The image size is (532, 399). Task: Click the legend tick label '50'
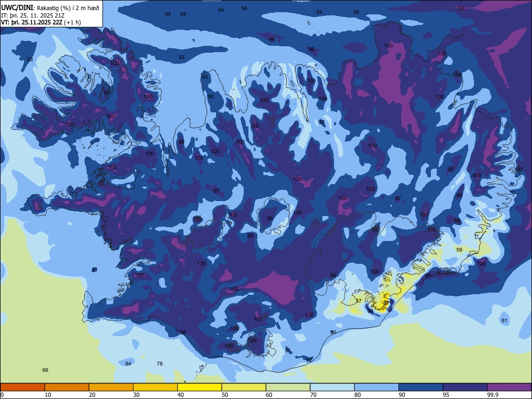tap(225, 395)
